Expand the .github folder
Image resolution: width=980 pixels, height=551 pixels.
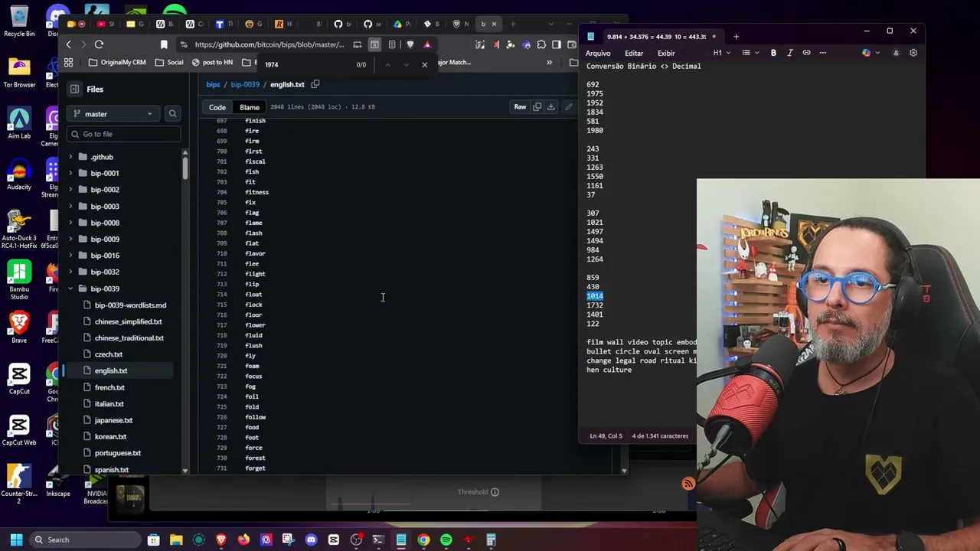pyautogui.click(x=70, y=157)
